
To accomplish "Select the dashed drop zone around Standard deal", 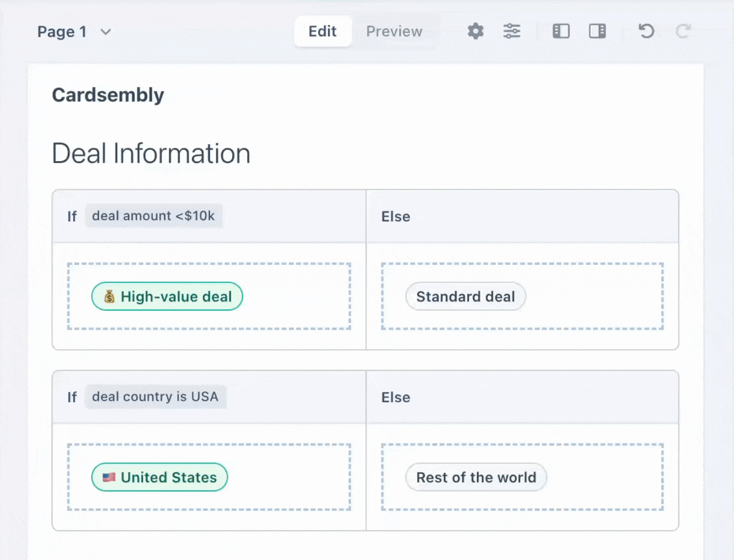I will [523, 296].
